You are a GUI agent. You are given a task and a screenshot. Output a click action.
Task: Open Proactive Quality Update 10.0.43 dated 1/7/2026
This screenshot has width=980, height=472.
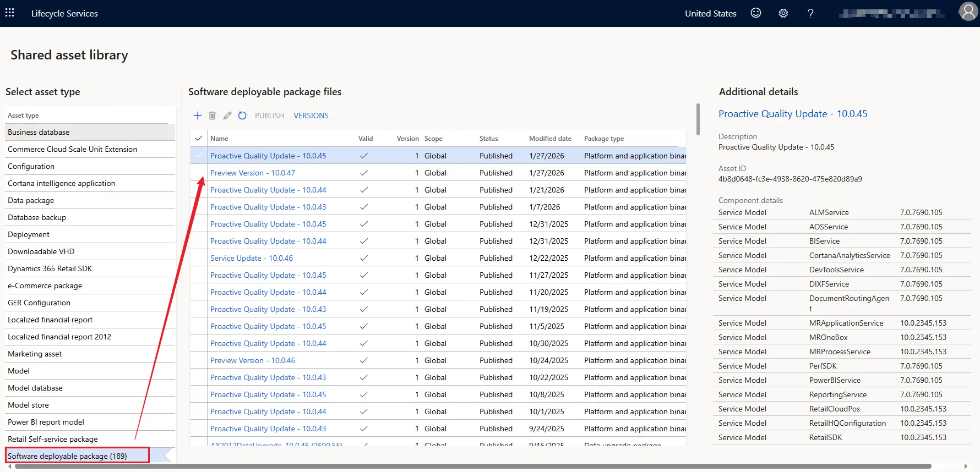tap(268, 207)
